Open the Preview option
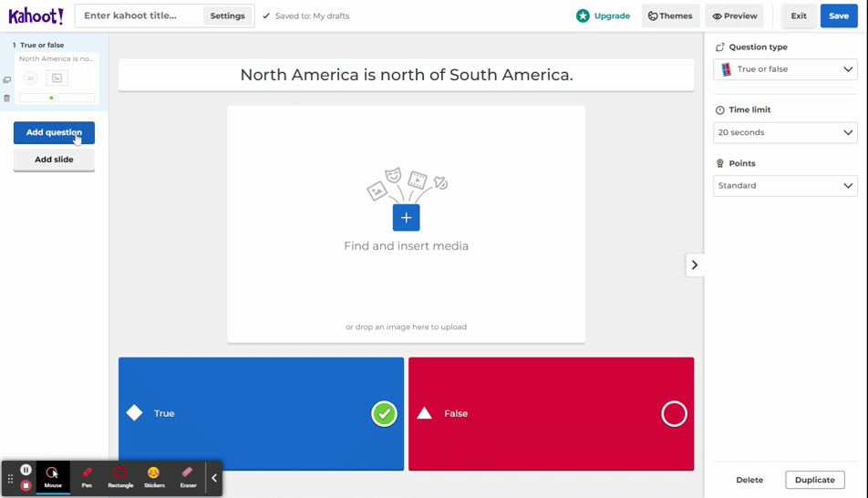 click(734, 16)
